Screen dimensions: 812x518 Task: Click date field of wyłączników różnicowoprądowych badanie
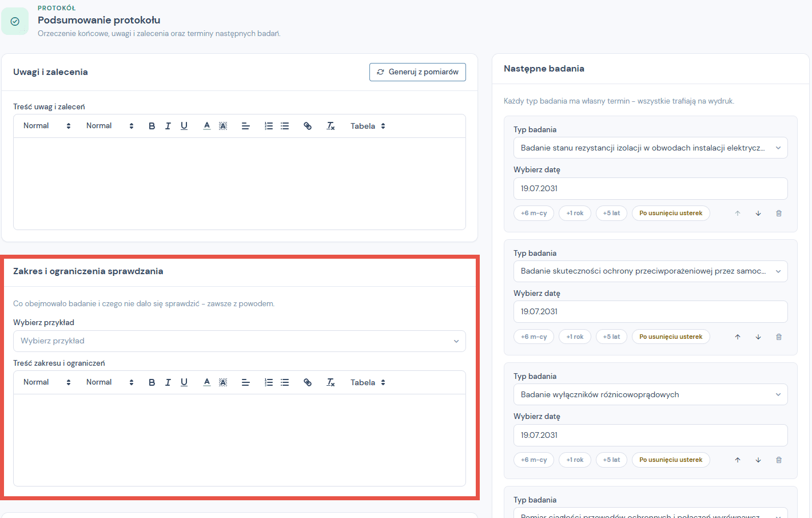click(x=651, y=435)
